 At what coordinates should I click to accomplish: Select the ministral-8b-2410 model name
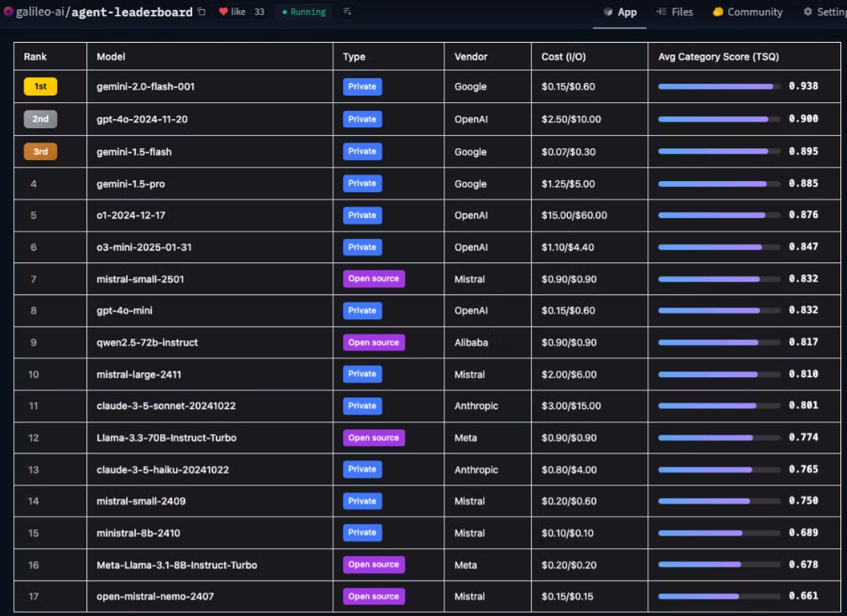138,533
